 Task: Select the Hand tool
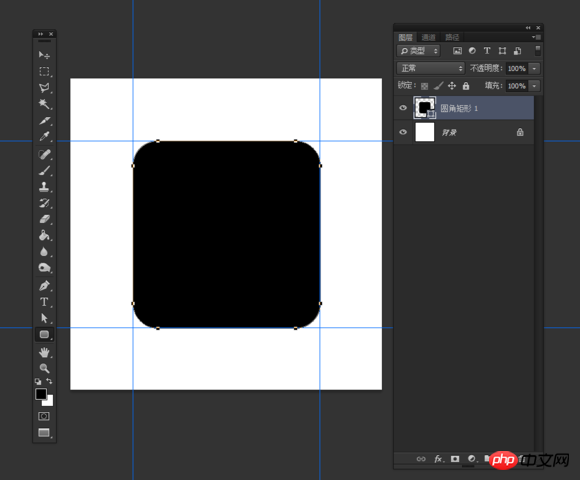(x=44, y=352)
